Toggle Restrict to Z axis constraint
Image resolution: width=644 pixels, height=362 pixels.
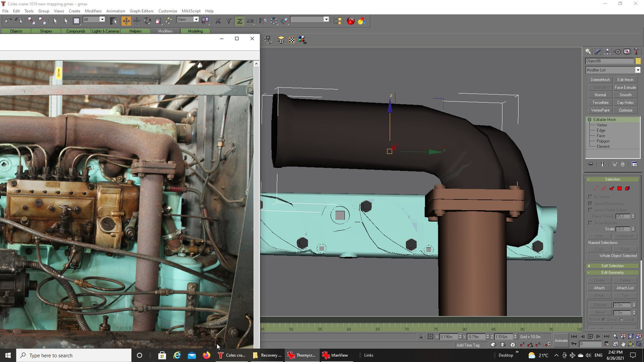(x=239, y=21)
